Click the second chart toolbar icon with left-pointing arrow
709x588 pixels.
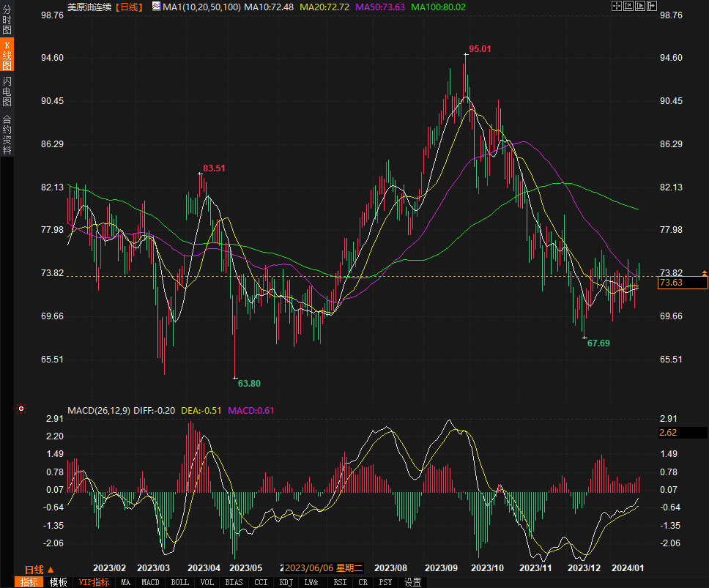pyautogui.click(x=628, y=6)
